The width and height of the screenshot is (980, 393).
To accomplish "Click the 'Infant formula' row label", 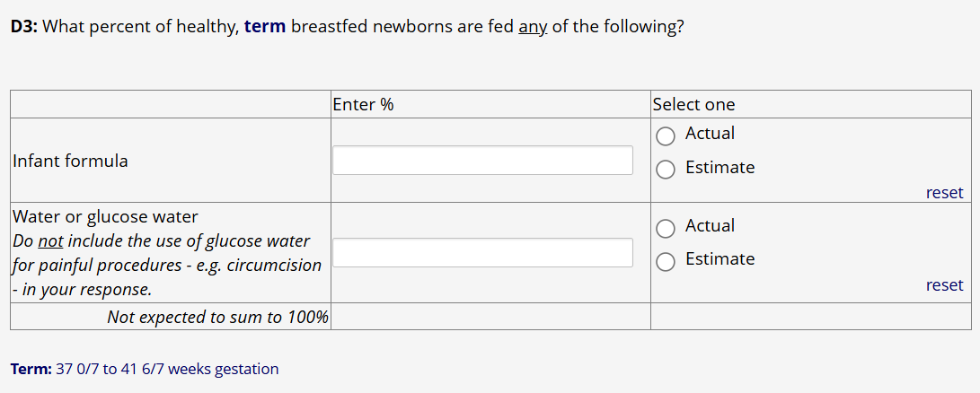I will [70, 162].
